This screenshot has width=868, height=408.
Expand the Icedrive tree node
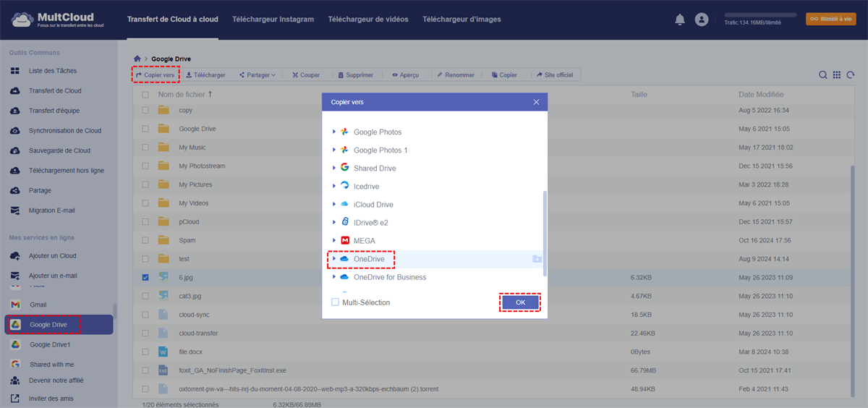[334, 187]
